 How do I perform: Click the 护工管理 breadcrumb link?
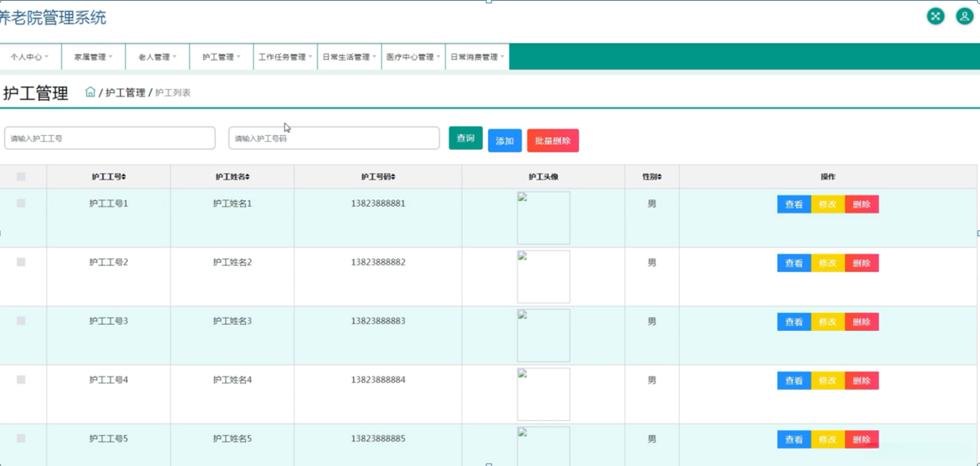tap(125, 93)
